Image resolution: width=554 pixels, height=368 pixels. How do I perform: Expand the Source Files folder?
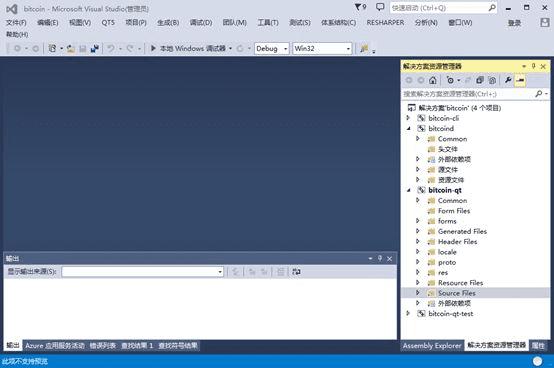(x=418, y=293)
